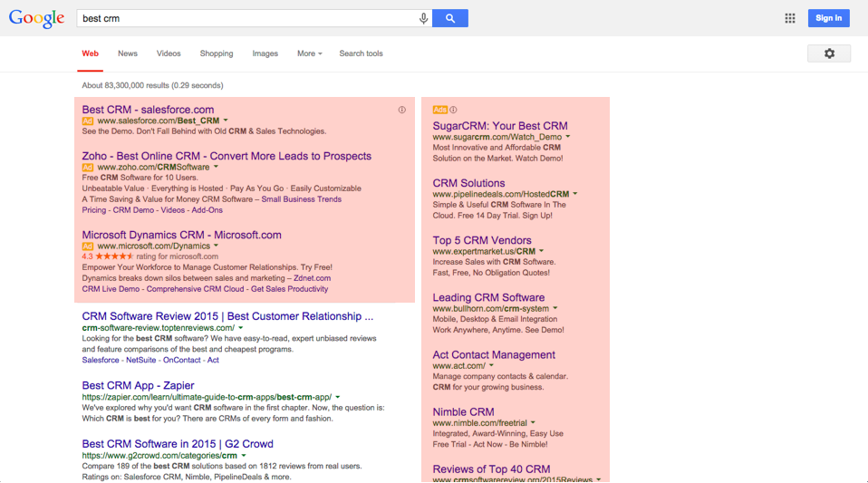Open 'Act Contact Management' ad
Image resolution: width=868 pixels, height=483 pixels.
click(494, 354)
